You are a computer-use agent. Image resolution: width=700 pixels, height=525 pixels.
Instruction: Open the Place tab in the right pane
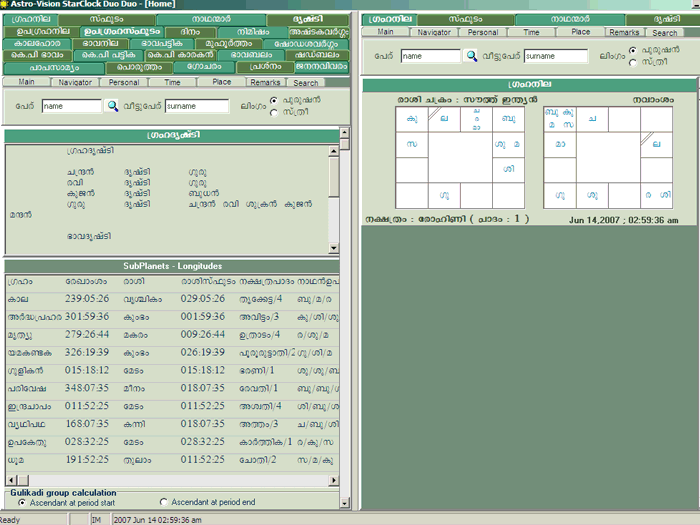pos(580,32)
